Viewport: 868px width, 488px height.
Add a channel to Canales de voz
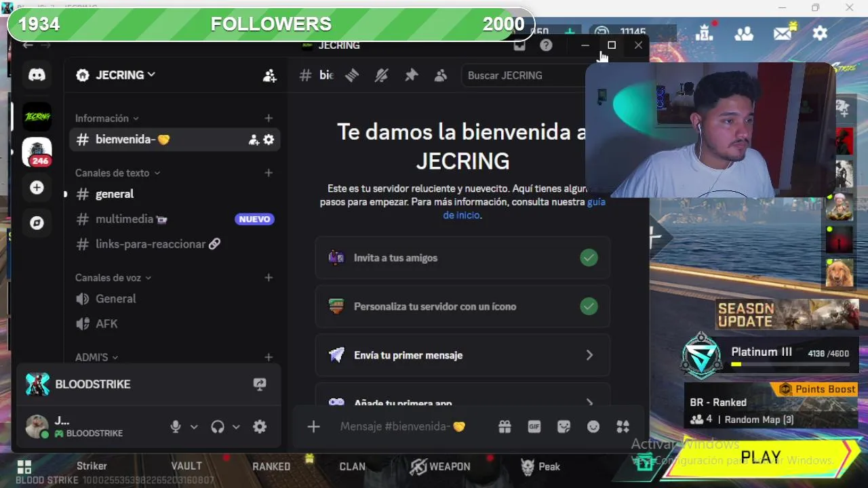(269, 278)
